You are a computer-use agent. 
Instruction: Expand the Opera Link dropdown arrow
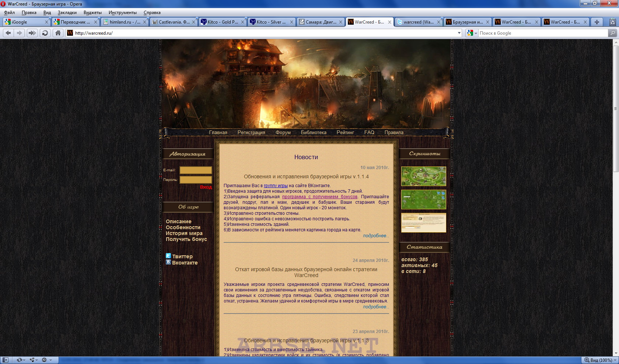[x=24, y=360]
